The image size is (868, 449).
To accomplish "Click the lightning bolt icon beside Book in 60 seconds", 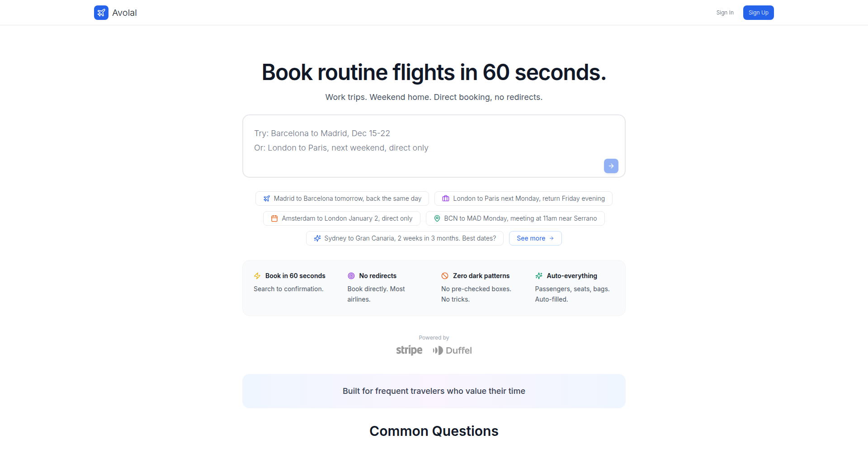I will coord(257,276).
